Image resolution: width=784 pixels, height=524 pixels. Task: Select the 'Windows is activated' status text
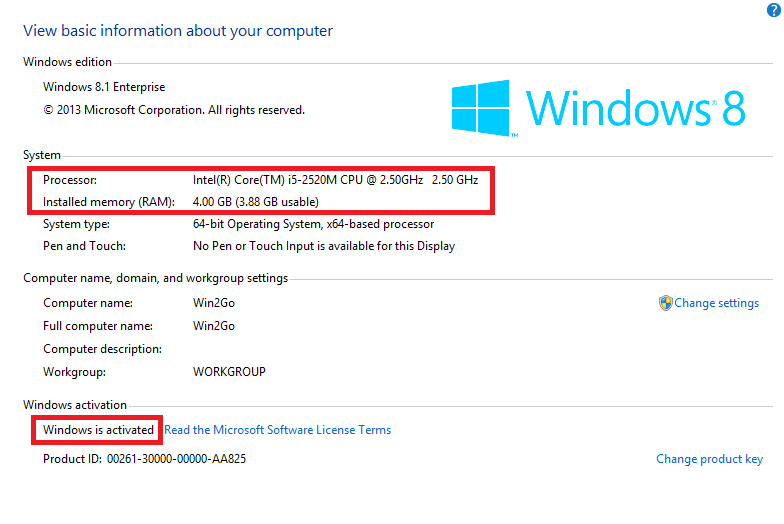(98, 430)
